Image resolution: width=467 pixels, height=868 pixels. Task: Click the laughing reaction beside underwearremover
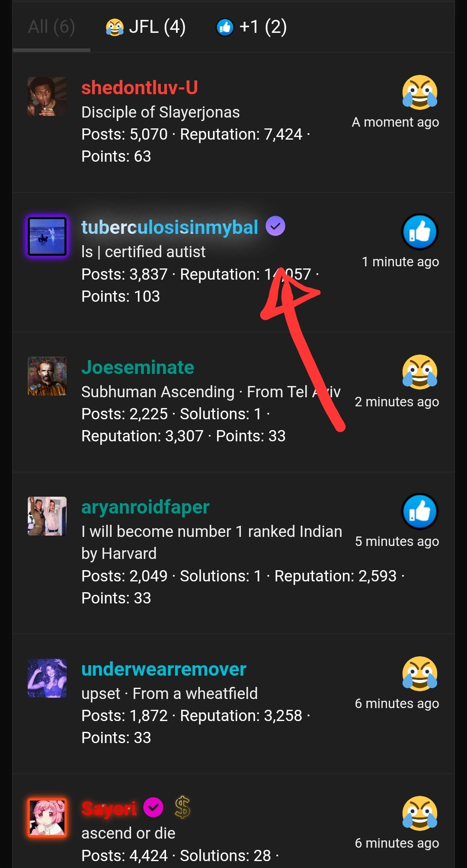(x=419, y=673)
